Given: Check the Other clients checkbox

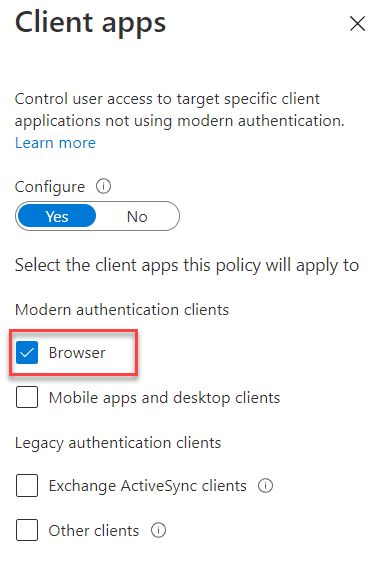Looking at the screenshot, I should [x=27, y=530].
